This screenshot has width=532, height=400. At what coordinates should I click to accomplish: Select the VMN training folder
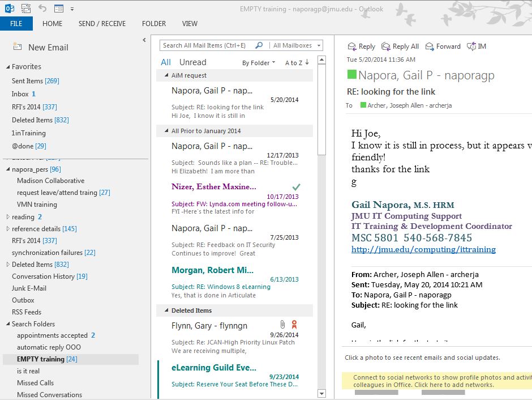[x=37, y=205]
